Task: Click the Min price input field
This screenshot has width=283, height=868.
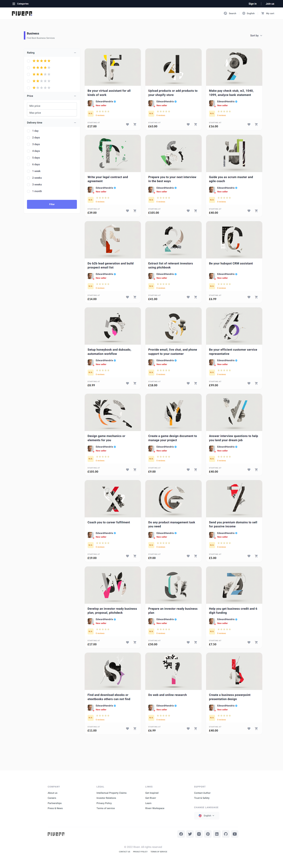Action: point(52,106)
